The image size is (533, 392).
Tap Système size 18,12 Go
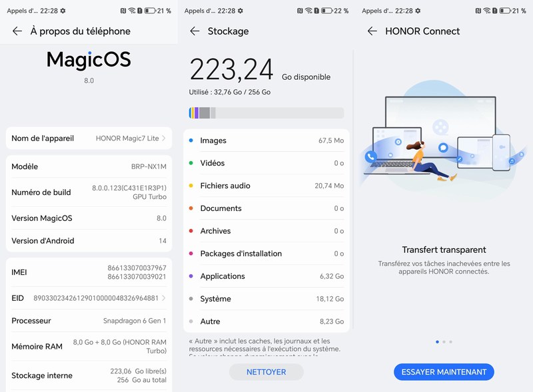pyautogui.click(x=330, y=299)
